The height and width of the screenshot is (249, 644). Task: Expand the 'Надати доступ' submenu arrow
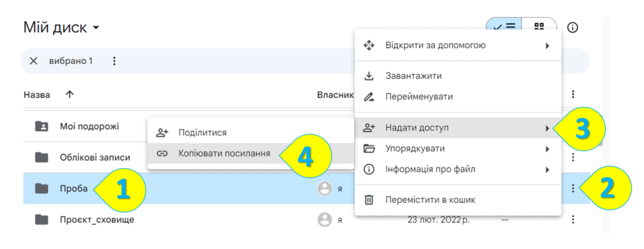tap(547, 128)
